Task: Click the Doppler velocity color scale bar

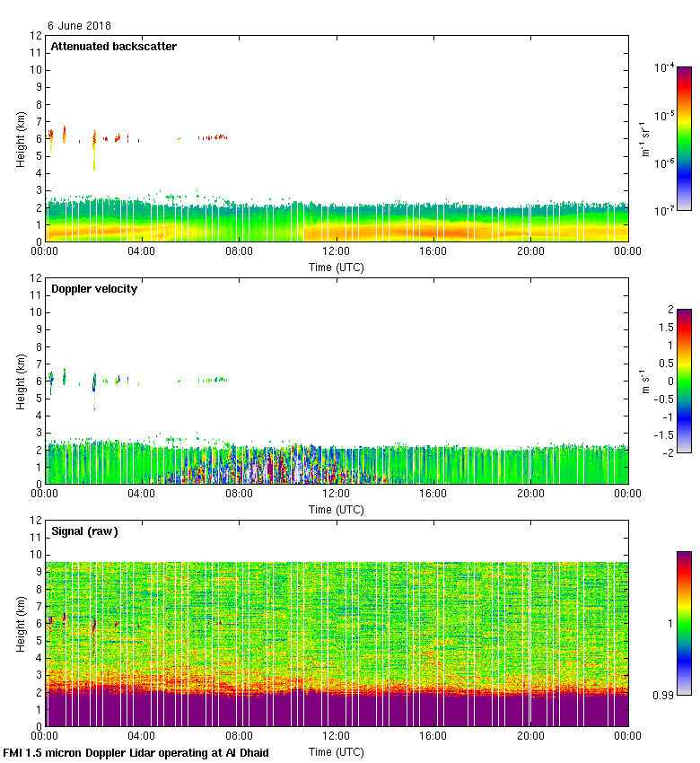Action: pos(683,381)
